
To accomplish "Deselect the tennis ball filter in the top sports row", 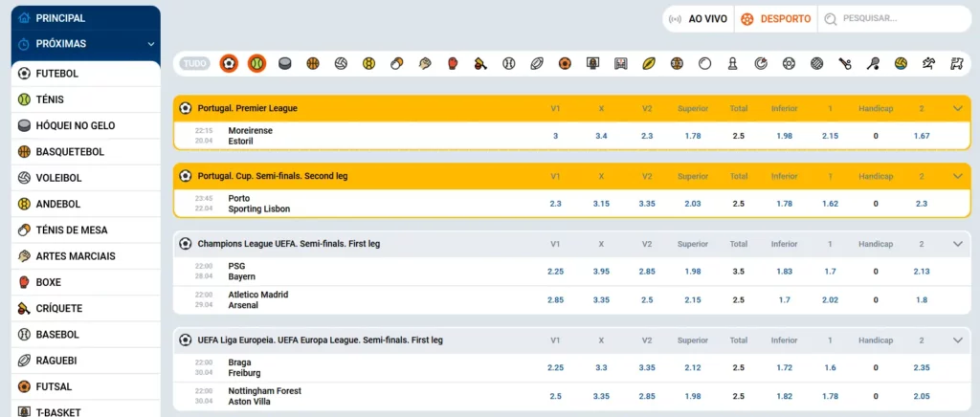I will click(256, 64).
